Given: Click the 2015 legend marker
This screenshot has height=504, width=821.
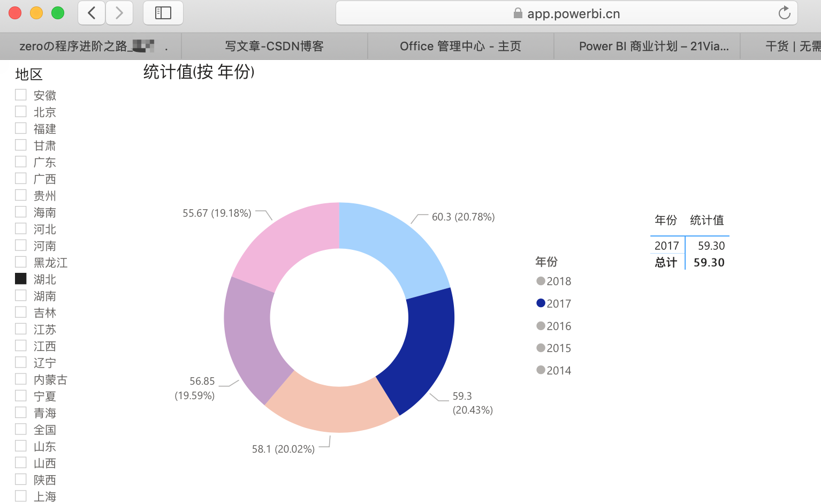Looking at the screenshot, I should pos(541,348).
